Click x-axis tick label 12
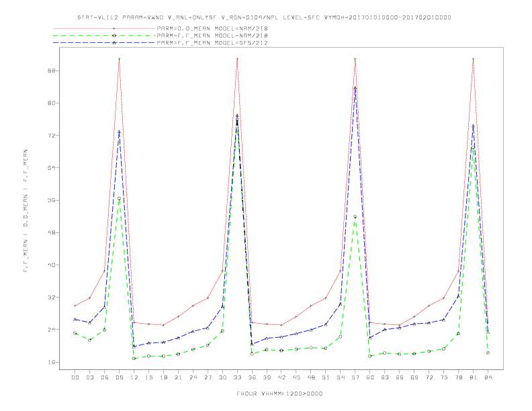Screen dimensions: 532x411 pyautogui.click(x=134, y=377)
